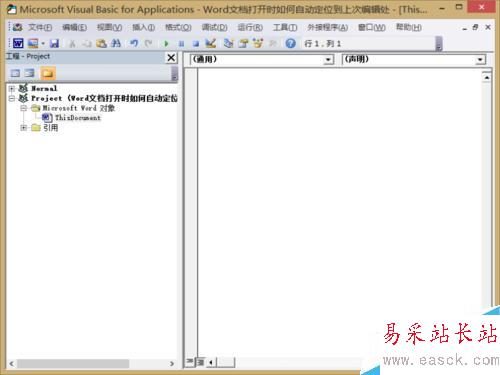Select the Project (Word文档打开时...) tree item
The width and height of the screenshot is (500, 375).
point(104,98)
